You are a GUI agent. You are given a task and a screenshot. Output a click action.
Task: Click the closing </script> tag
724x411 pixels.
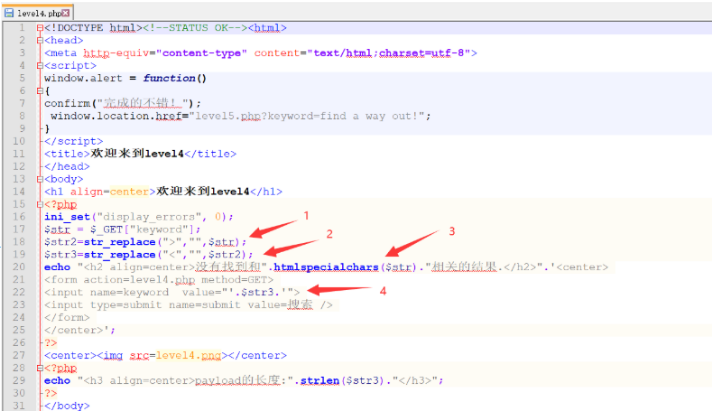74,141
